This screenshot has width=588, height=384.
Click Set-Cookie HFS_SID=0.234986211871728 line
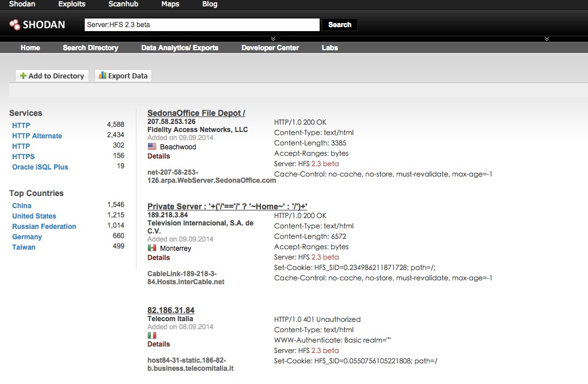click(355, 268)
